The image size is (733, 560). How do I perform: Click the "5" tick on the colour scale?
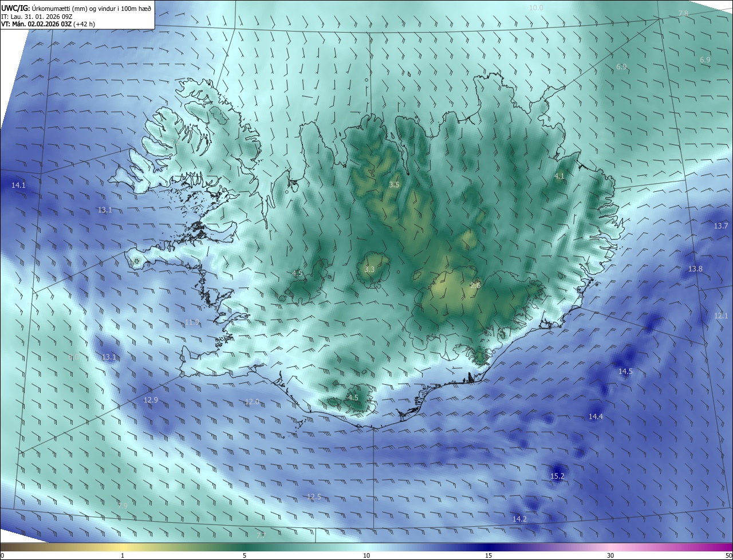click(245, 555)
